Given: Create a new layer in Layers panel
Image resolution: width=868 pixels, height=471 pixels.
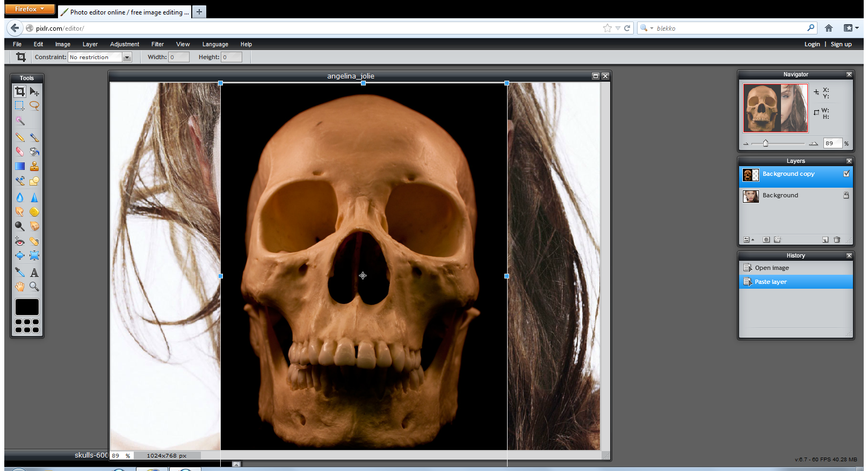Looking at the screenshot, I should [x=825, y=240].
